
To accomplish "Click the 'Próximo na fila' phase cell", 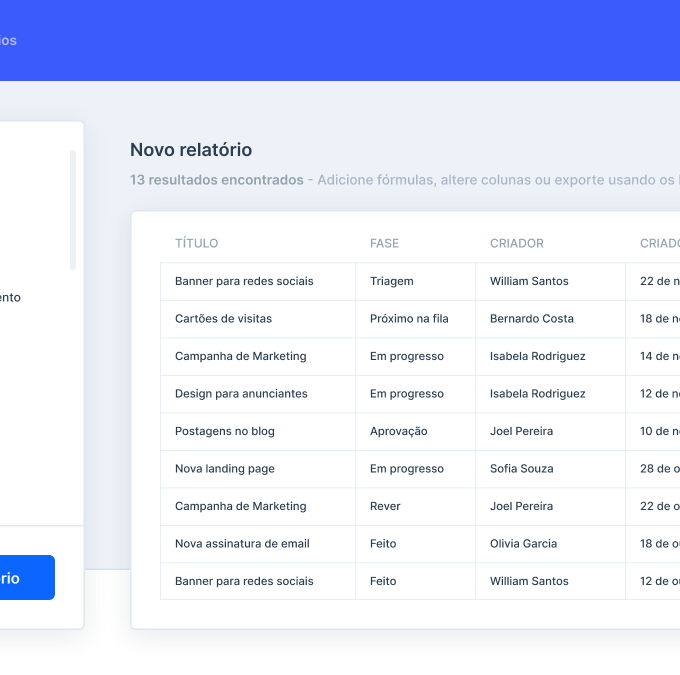I will [415, 319].
